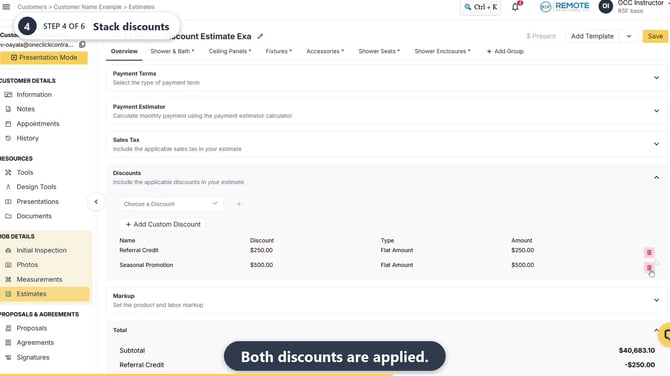Image resolution: width=670 pixels, height=376 pixels.
Task: Save the estimate
Action: pyautogui.click(x=655, y=36)
